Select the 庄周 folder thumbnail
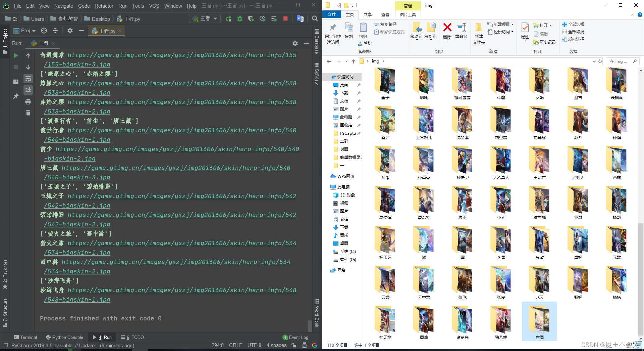Viewport: 644px width, 351px height. tap(539, 321)
